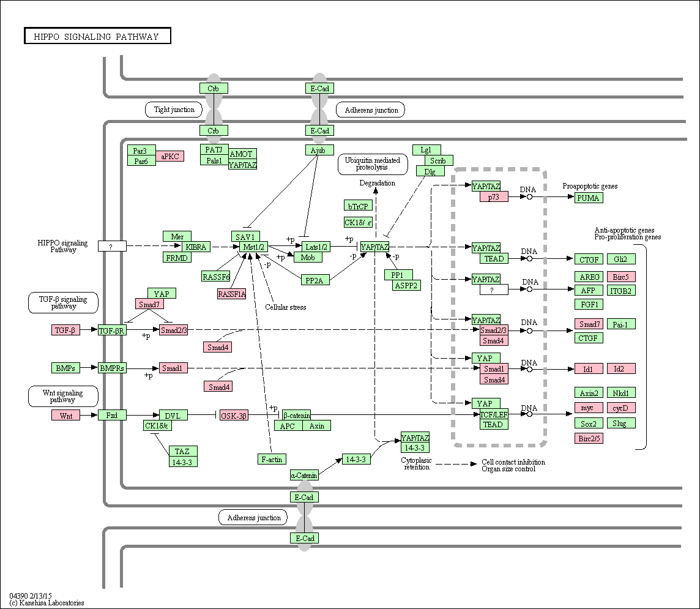
Task: Select the Pai-1 node
Action: [x=621, y=324]
